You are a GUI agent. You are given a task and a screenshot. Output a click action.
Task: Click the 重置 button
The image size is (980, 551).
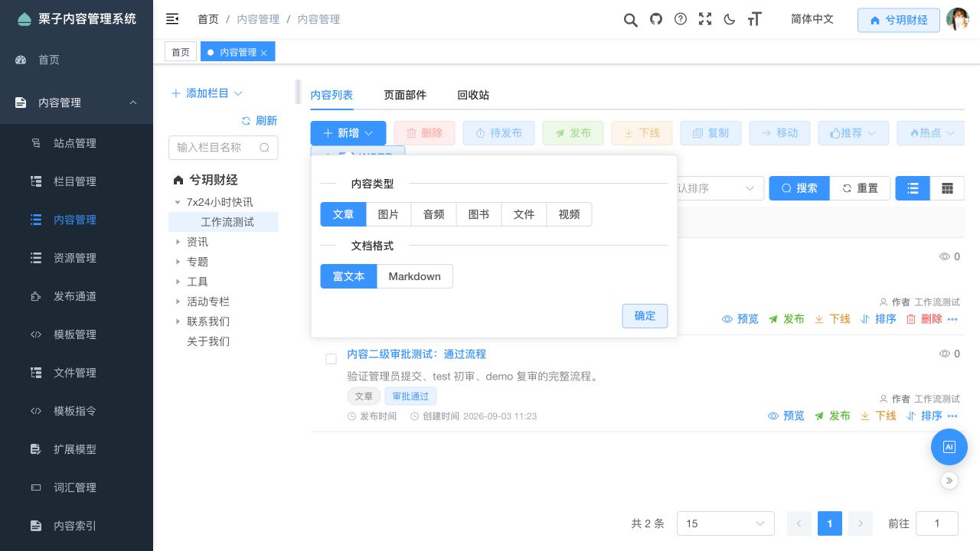point(860,188)
